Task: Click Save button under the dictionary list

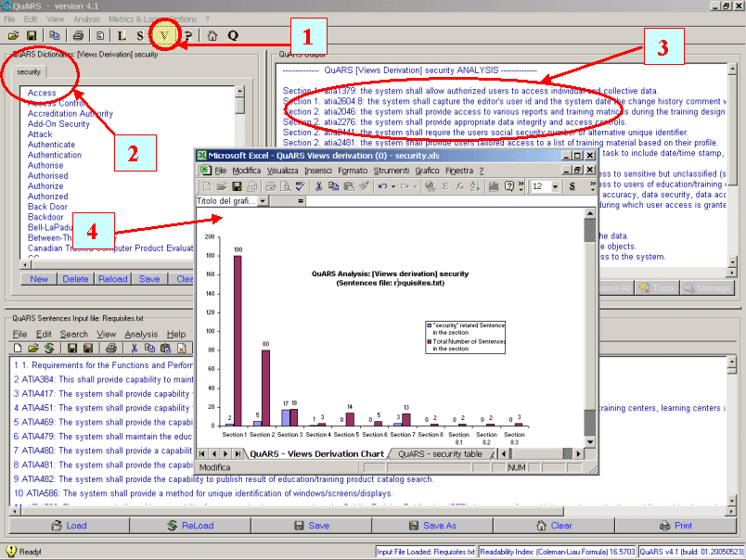Action: click(x=149, y=279)
